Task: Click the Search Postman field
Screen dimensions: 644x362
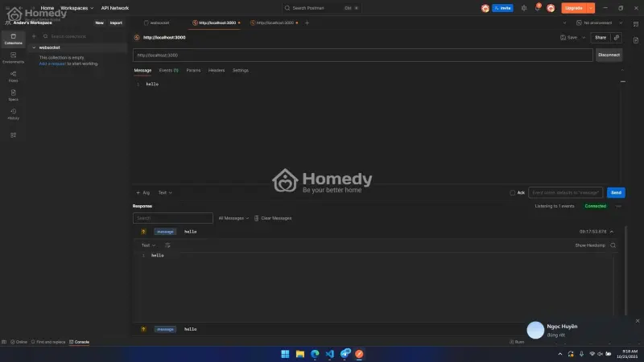Action: point(321,8)
